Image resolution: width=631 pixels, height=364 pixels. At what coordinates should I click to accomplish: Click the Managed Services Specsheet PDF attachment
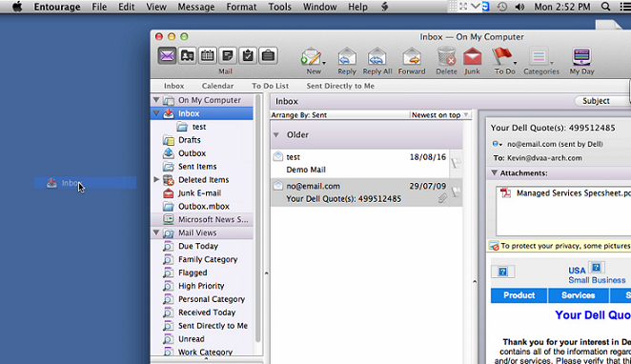pos(565,193)
